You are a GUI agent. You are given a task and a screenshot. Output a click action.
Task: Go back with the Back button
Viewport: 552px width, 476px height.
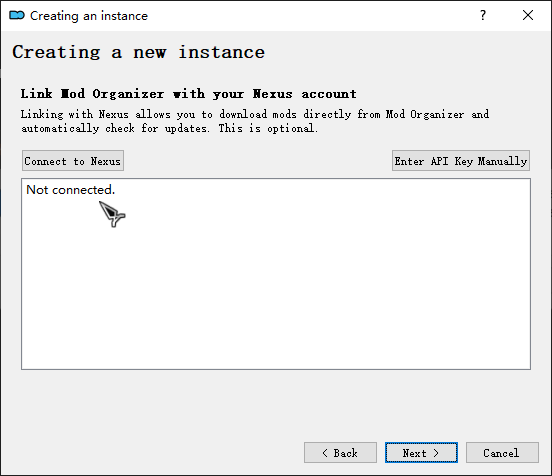(340, 453)
